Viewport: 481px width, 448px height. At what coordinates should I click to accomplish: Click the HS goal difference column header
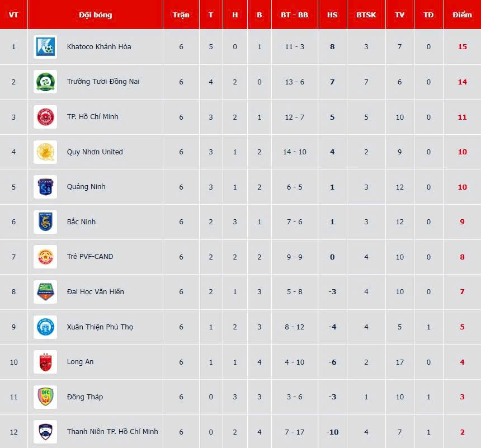click(332, 15)
